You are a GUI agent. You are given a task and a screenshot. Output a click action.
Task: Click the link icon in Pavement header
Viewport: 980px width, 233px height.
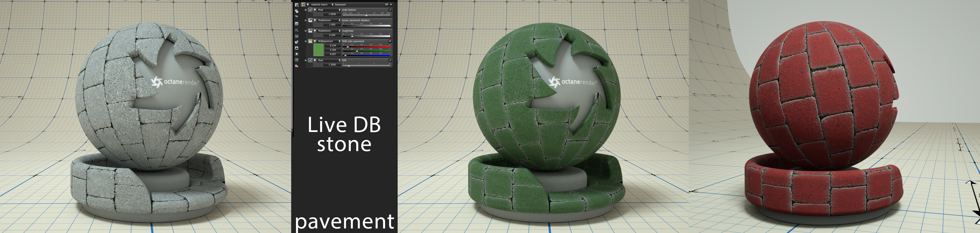coord(386,5)
